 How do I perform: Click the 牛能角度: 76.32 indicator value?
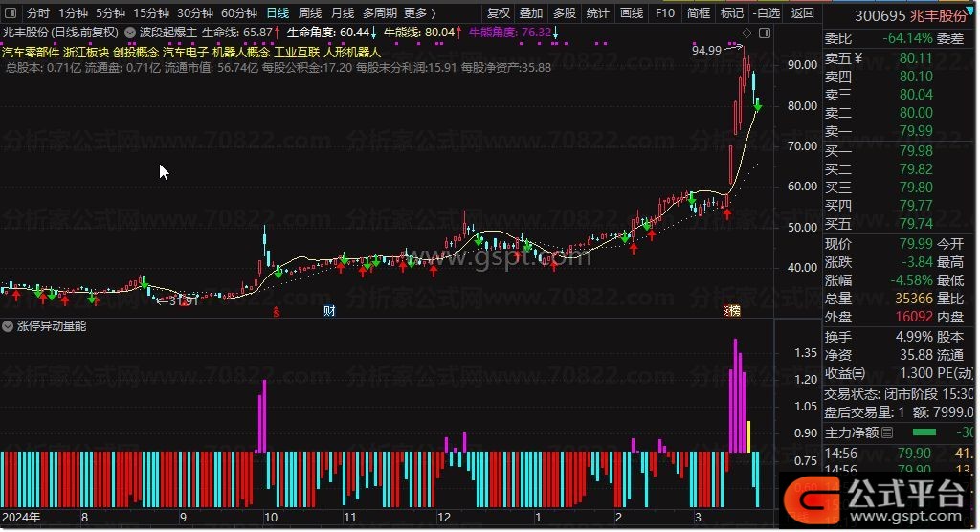coord(514,32)
